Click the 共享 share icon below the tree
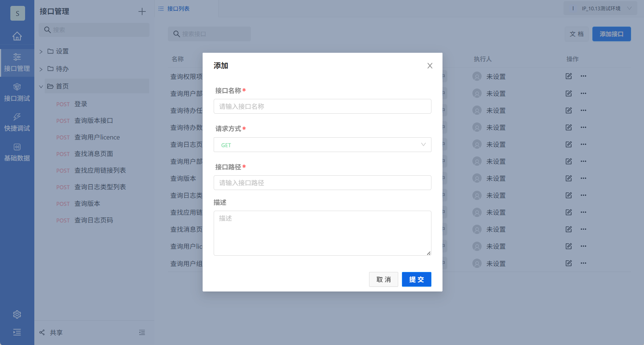Image resolution: width=644 pixels, height=345 pixels. click(42, 332)
